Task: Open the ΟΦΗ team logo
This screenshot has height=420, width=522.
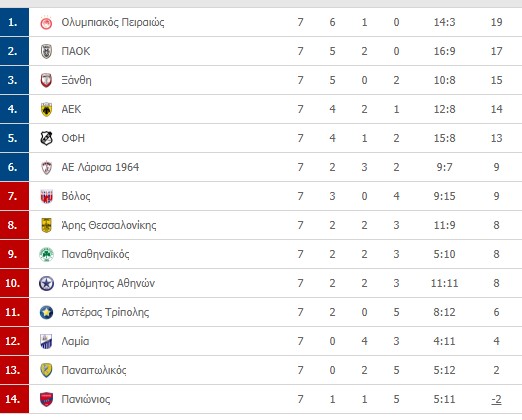Action: [x=46, y=138]
